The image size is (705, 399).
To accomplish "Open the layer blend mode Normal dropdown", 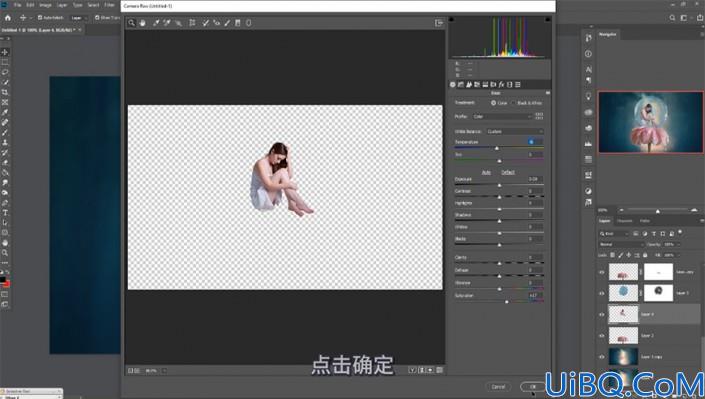I will click(x=621, y=244).
